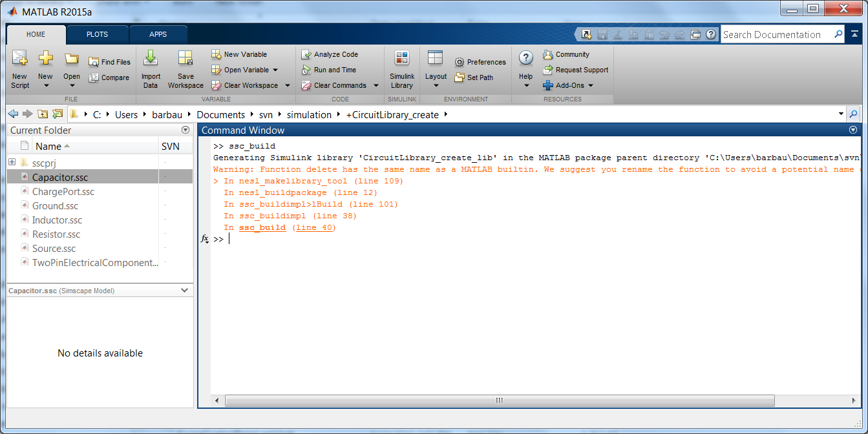This screenshot has height=434, width=868.
Task: Select Resistor.ssc in Current Folder
Action: [57, 234]
